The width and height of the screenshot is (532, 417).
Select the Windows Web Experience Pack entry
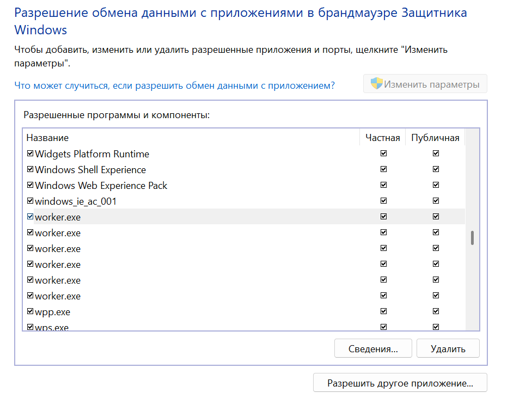101,186
